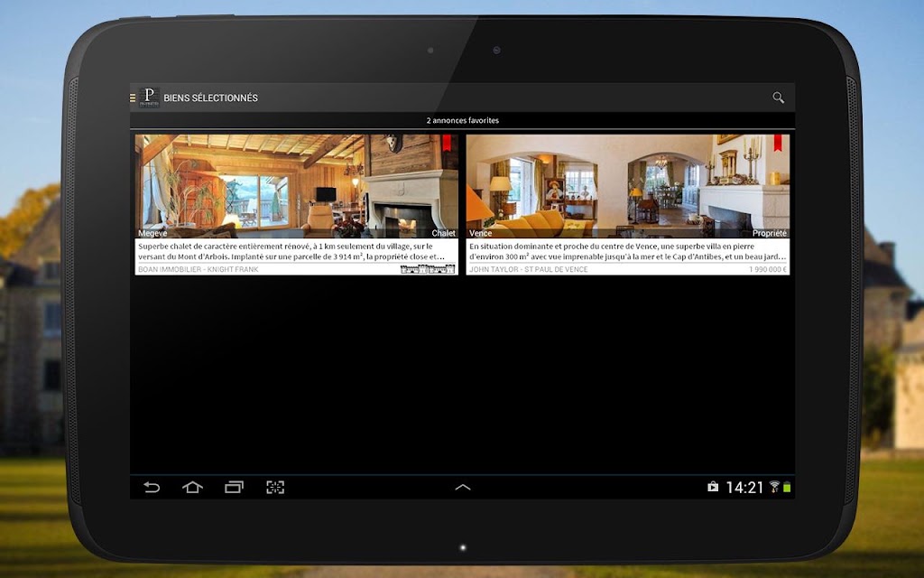Screen dimensions: 924x578
Task: Open the En situation dominante description
Action: [628, 251]
